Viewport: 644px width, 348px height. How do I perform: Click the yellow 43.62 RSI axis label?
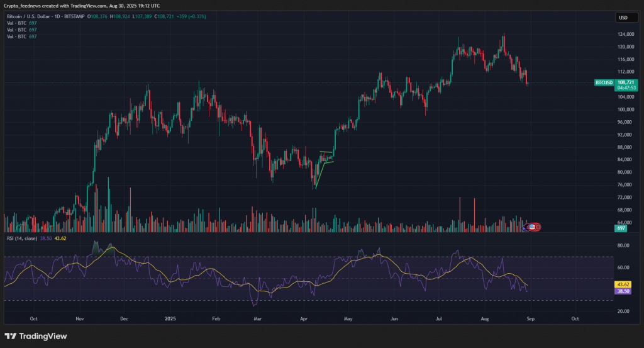[622, 284]
